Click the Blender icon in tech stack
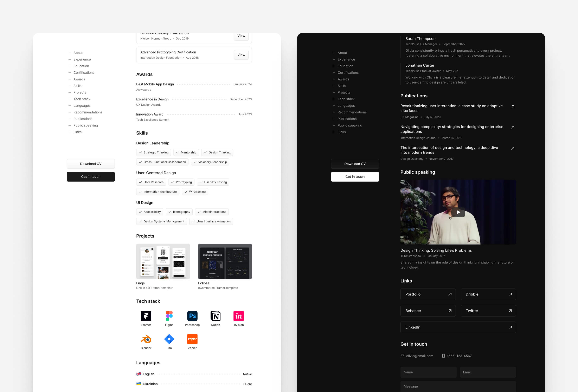This screenshot has height=392, width=578. pyautogui.click(x=146, y=339)
